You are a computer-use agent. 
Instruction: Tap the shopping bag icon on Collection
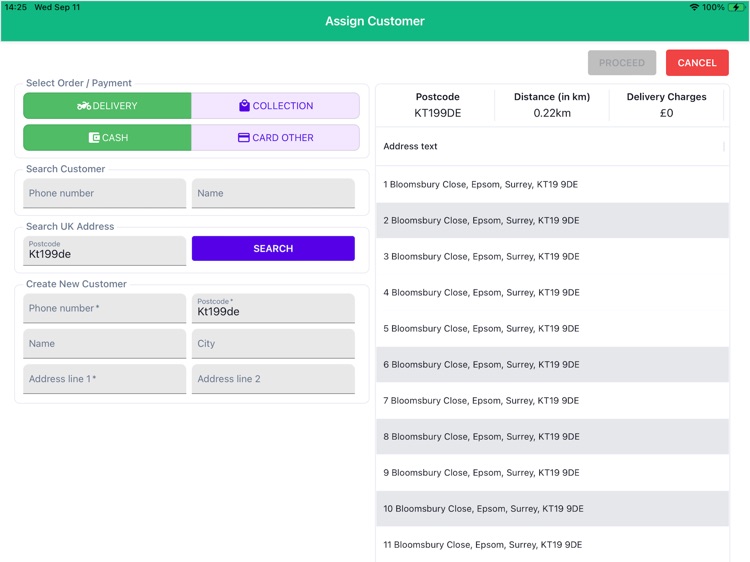244,105
